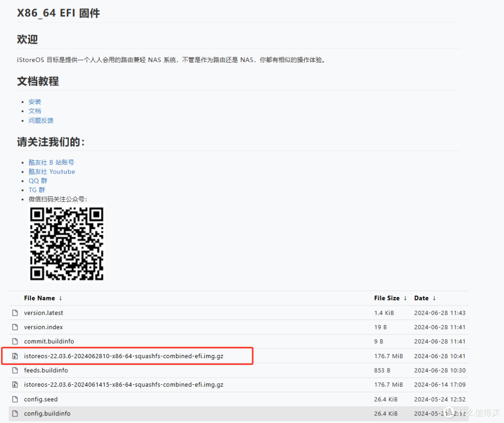Select the 19 B size cell
The image size is (504, 423).
(x=380, y=327)
